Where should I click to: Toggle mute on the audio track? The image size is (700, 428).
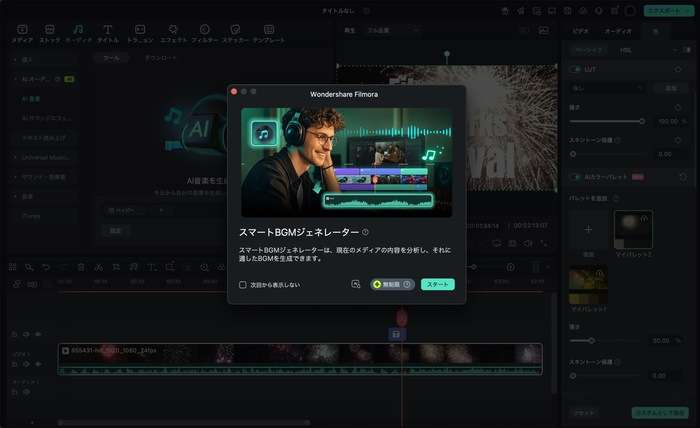click(26, 392)
